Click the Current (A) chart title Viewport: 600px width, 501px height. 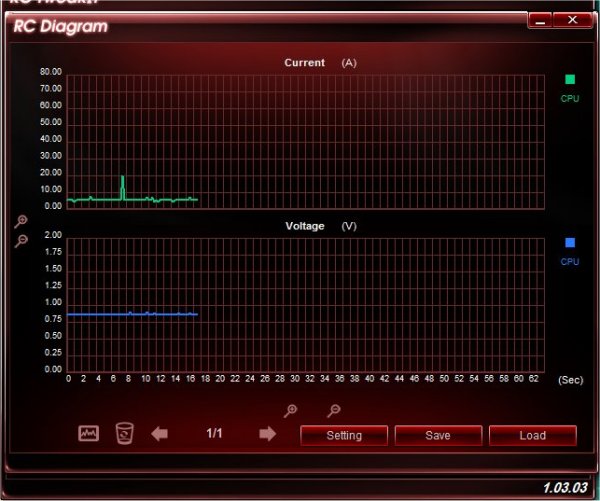pyautogui.click(x=320, y=63)
